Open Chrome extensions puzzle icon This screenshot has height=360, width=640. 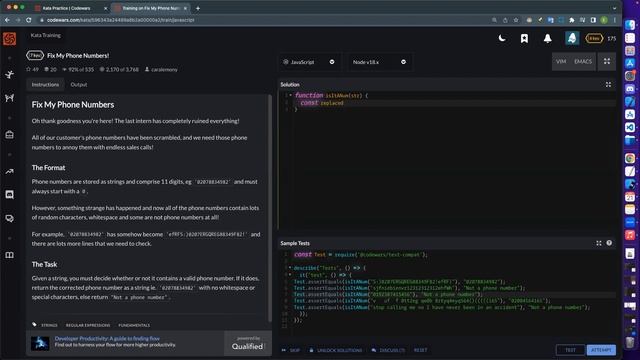tap(571, 20)
